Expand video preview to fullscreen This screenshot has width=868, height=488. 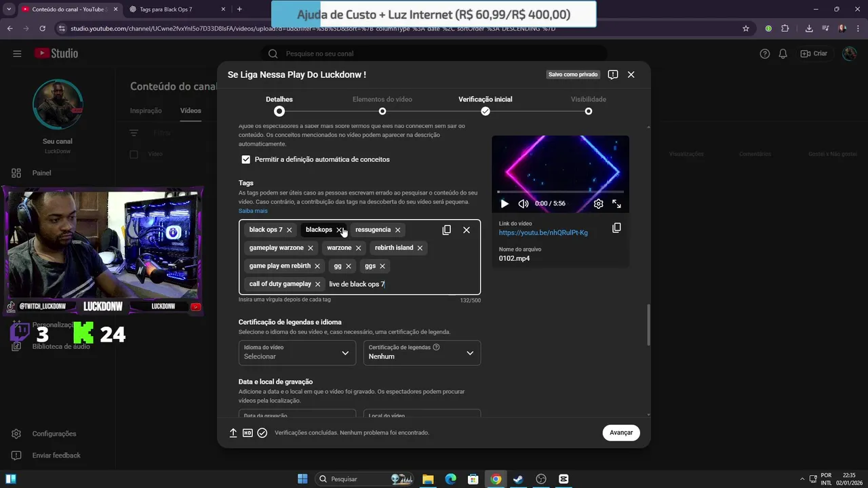click(x=616, y=203)
